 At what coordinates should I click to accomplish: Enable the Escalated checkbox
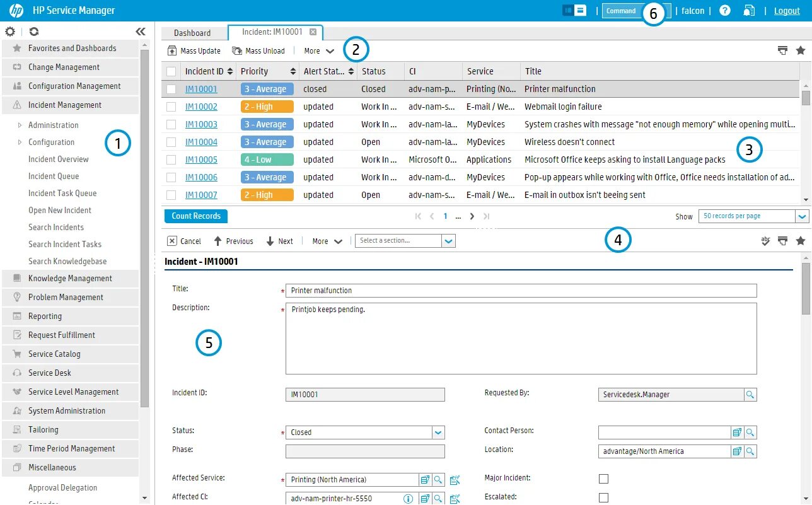click(603, 497)
